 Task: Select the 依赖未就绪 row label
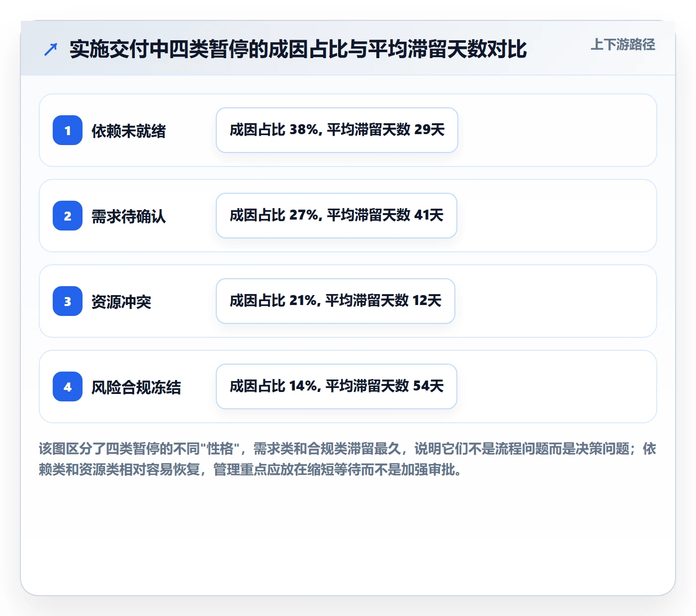129,131
